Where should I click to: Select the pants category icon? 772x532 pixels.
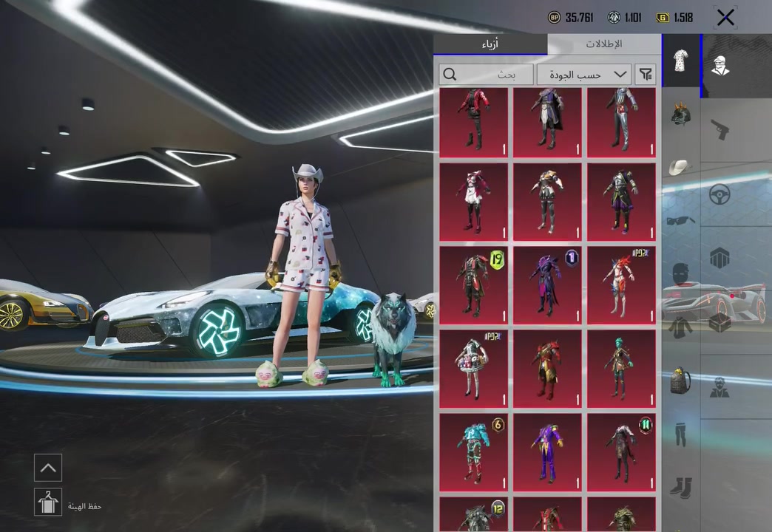(680, 434)
